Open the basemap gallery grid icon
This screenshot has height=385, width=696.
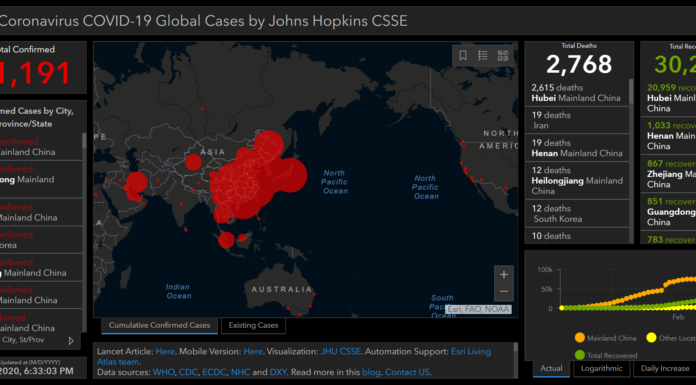tap(502, 56)
